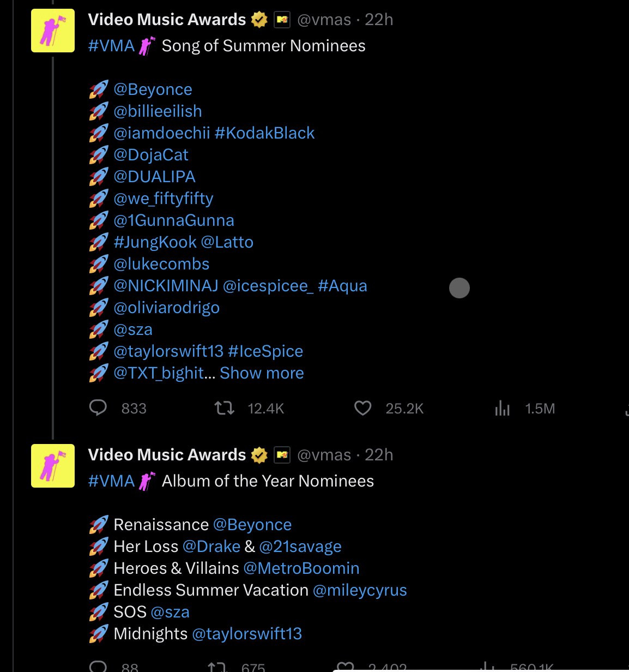View analytics for Song of Summer tweet
Viewport: 629px width, 672px height.
[503, 408]
